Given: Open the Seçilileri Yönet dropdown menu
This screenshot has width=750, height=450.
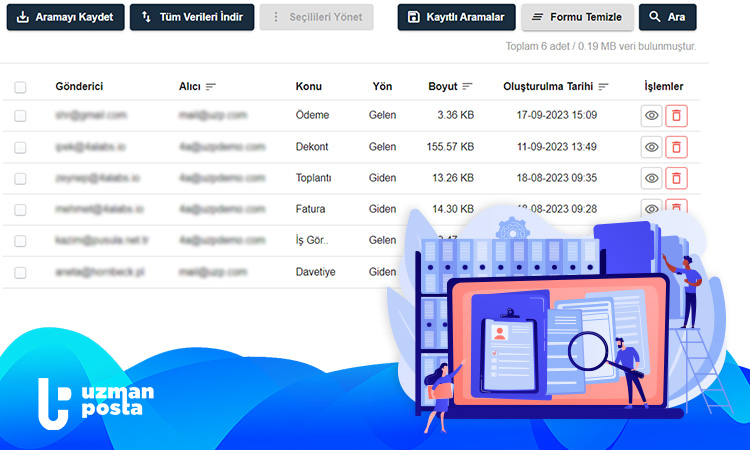Looking at the screenshot, I should click(317, 17).
